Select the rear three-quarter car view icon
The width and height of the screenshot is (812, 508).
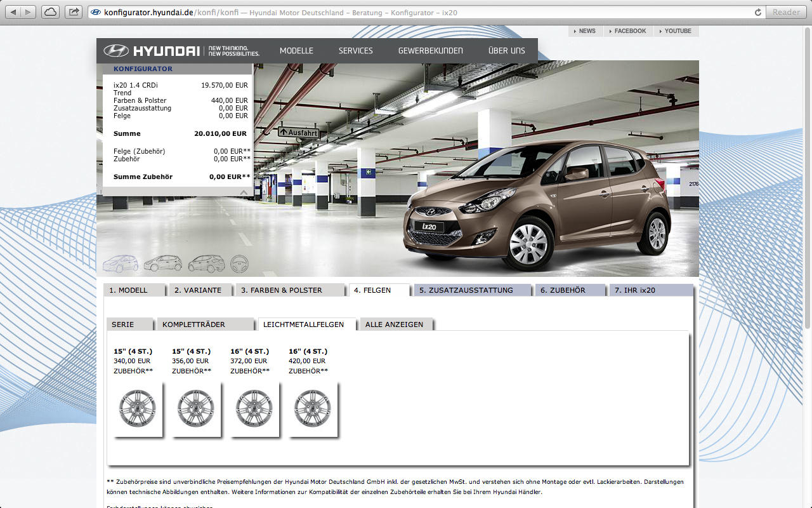click(207, 264)
